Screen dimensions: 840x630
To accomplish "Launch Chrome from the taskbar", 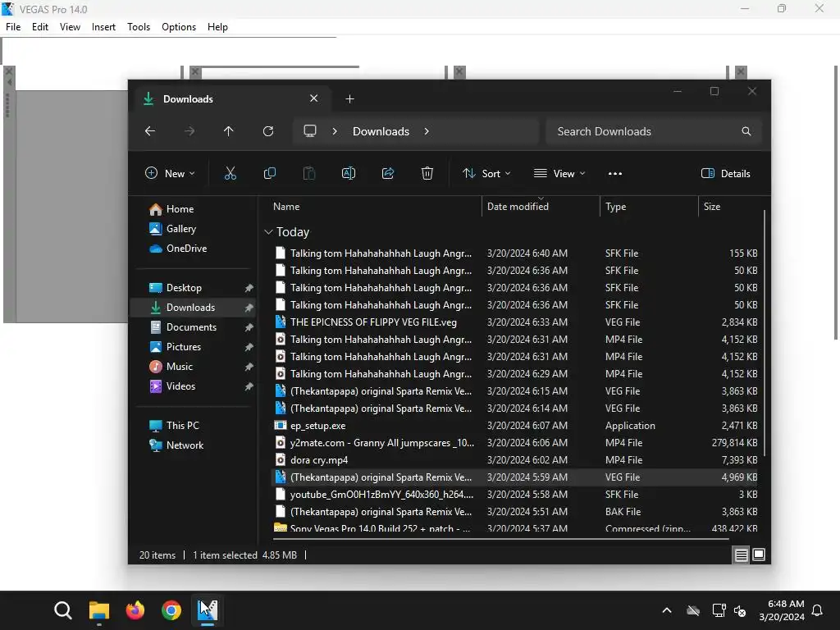I will 171,610.
